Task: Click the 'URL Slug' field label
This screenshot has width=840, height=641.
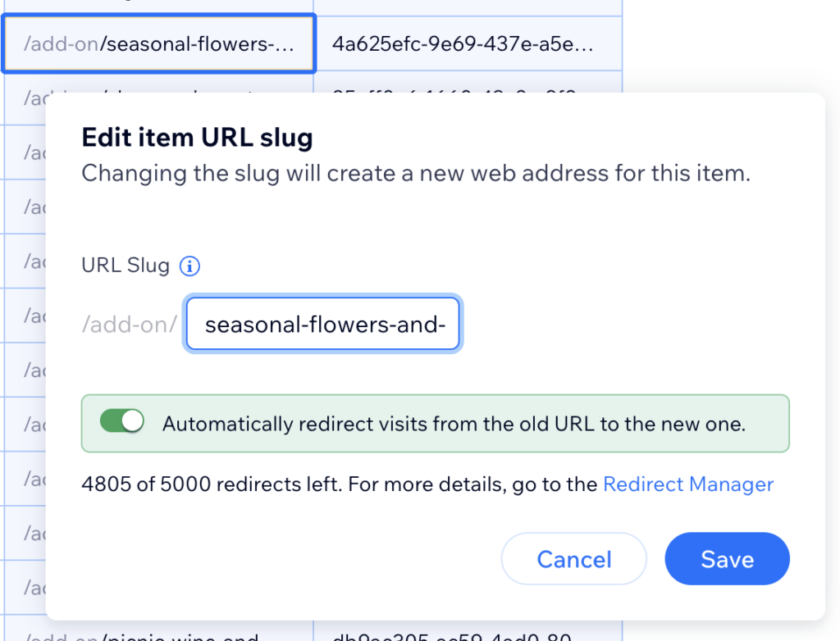Action: click(126, 265)
